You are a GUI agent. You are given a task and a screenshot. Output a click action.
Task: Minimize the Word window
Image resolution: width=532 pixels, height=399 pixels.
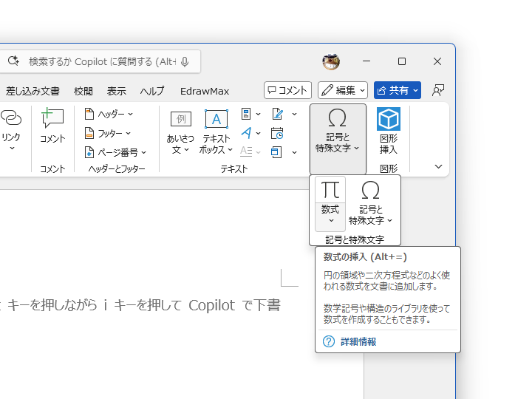(366, 61)
